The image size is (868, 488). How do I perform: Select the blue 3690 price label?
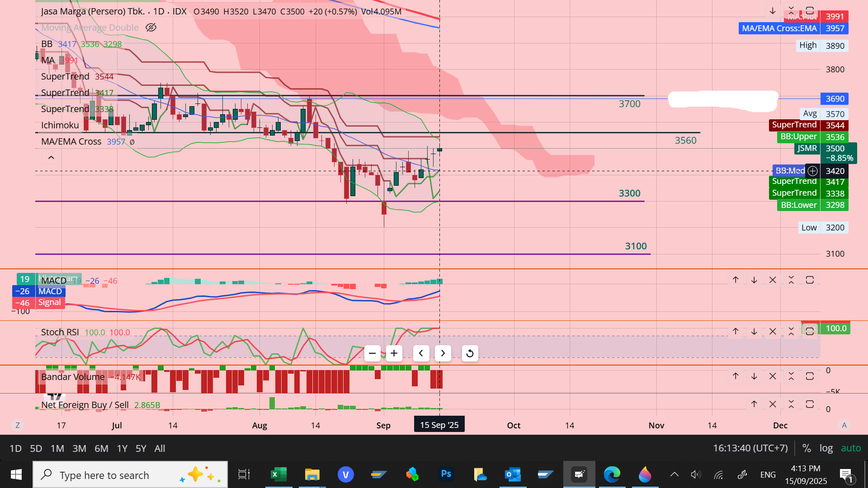(x=835, y=99)
